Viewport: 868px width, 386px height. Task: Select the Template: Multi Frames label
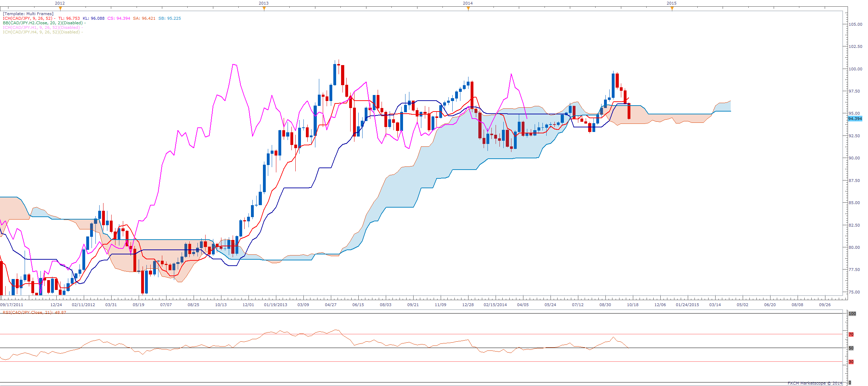28,14
